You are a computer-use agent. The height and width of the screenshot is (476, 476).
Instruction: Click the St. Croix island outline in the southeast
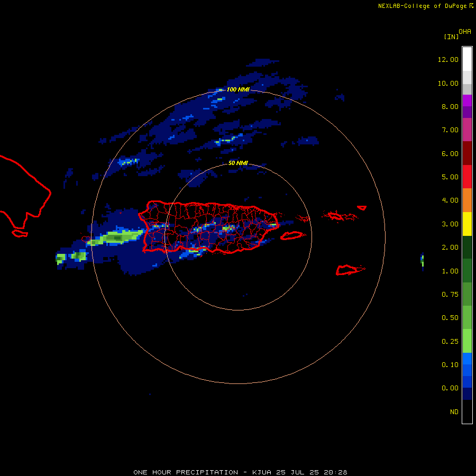coord(350,270)
